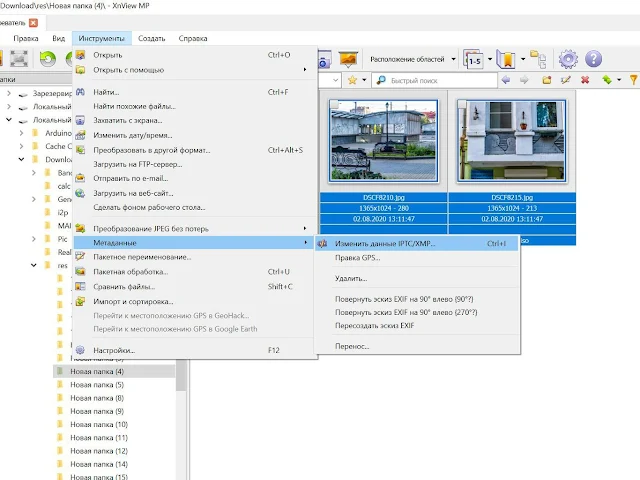This screenshot has height=480, width=640.
Task: Close the browser tab with red X
Action: tap(33, 23)
